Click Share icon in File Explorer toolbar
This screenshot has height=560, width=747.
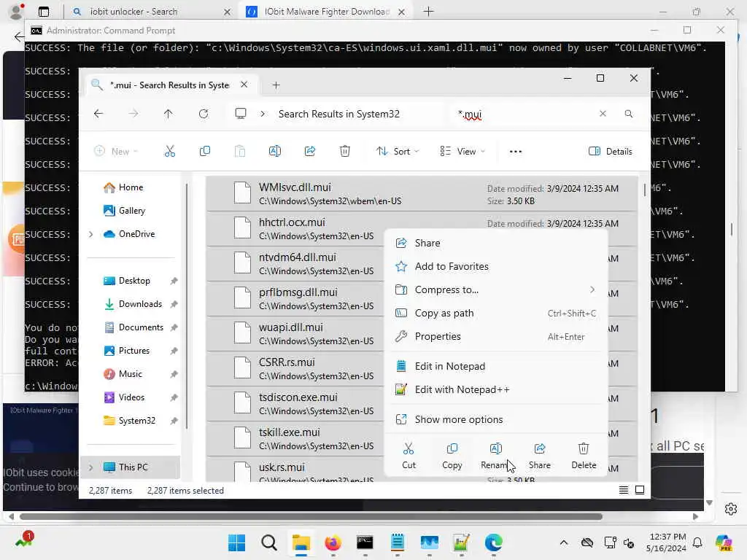click(310, 152)
